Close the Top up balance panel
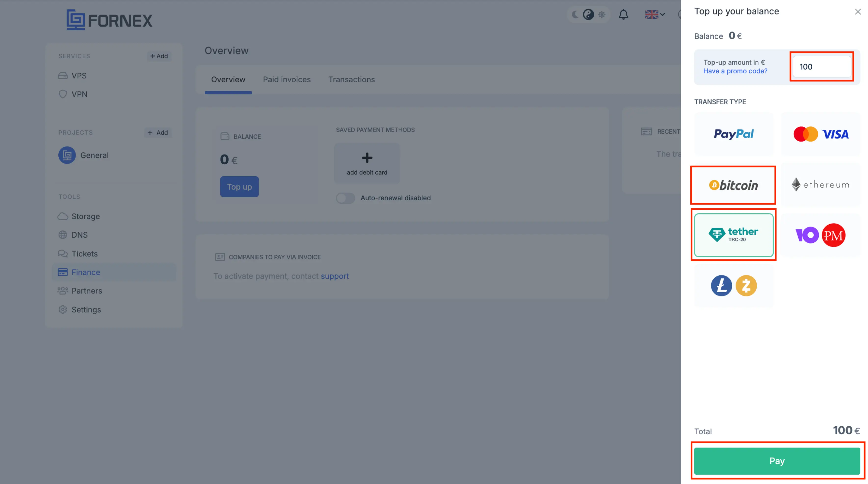Image resolution: width=868 pixels, height=484 pixels. 857,12
